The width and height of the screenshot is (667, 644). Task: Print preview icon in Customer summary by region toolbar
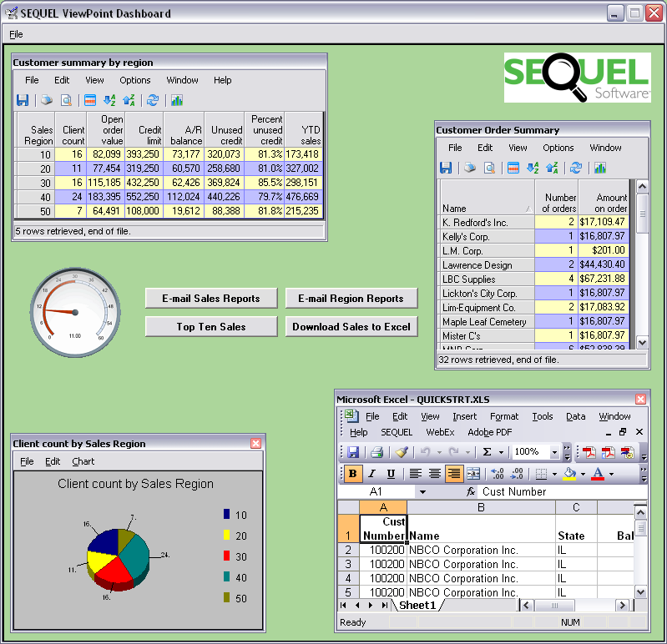coord(66,100)
